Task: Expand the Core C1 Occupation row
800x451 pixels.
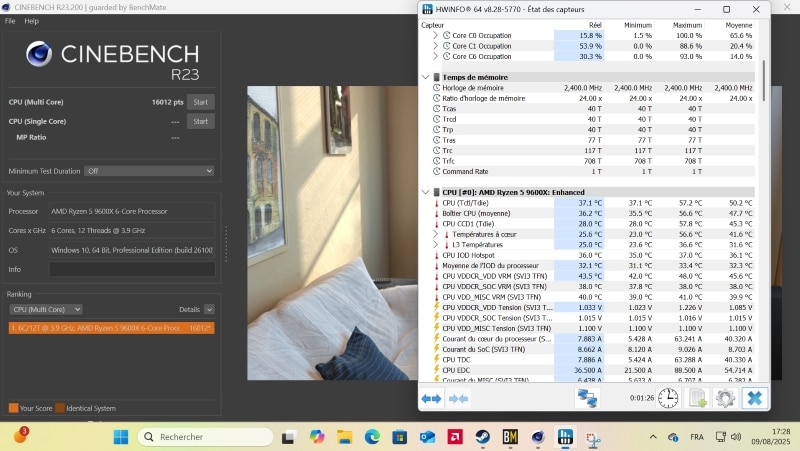Action: [x=435, y=46]
